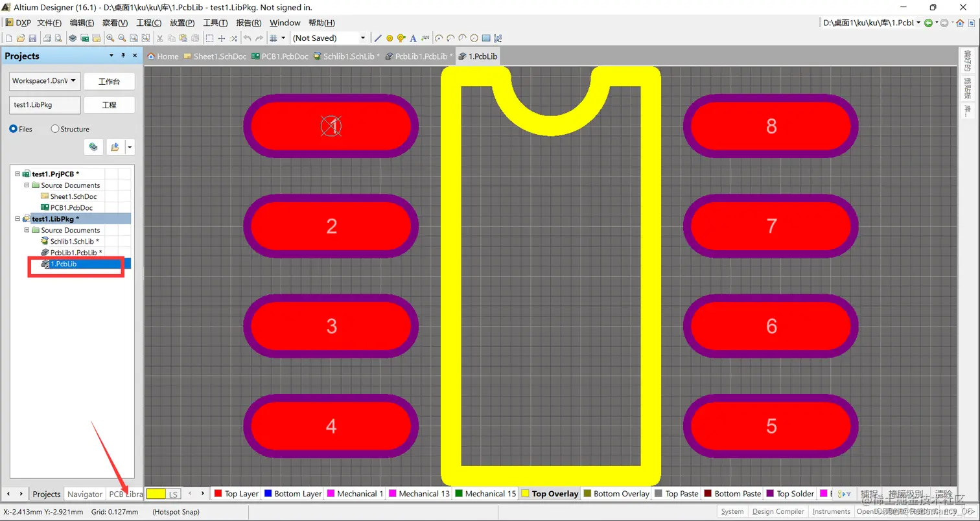
Task: Pin the Projects panel
Action: click(122, 56)
